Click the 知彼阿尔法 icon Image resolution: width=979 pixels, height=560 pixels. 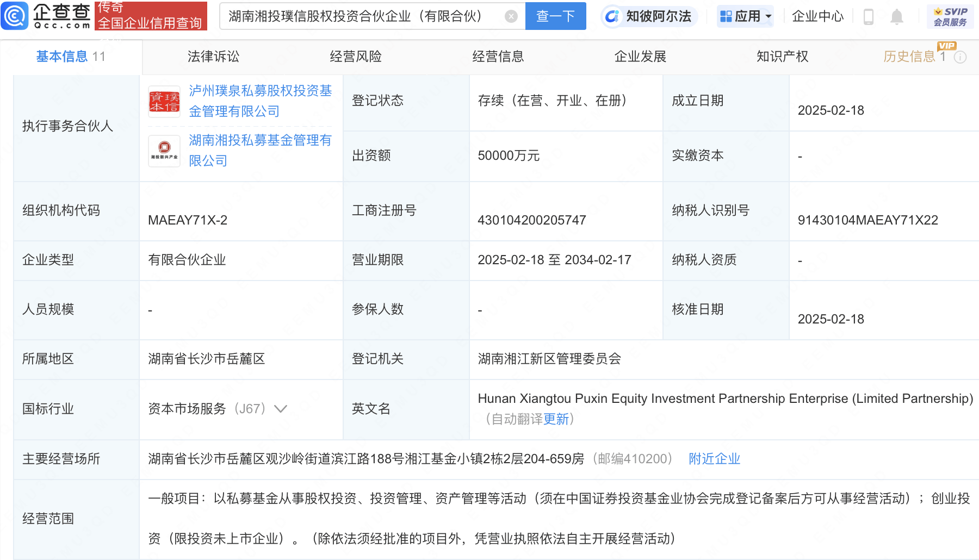(612, 17)
